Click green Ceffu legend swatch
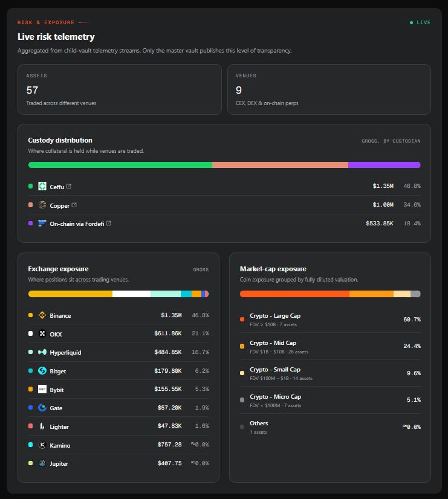The height and width of the screenshot is (499, 448). pyautogui.click(x=31, y=186)
